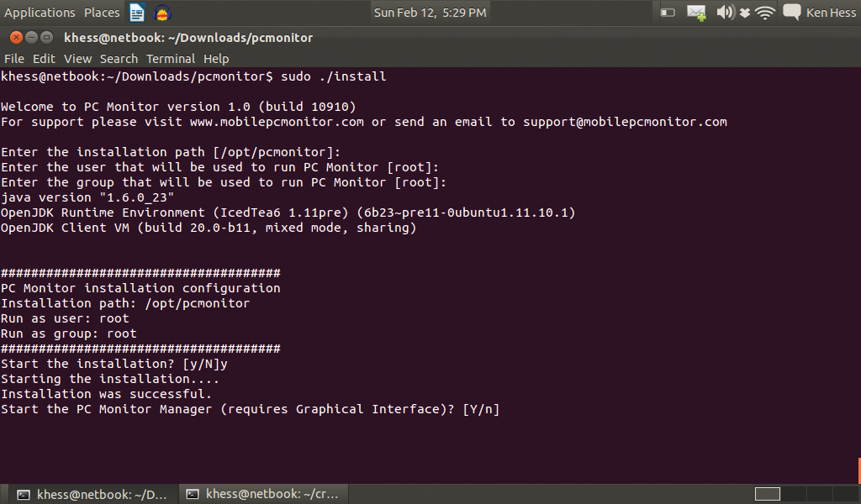Open the mail envelope indicator
Screen dimensions: 861x504
coord(696,13)
